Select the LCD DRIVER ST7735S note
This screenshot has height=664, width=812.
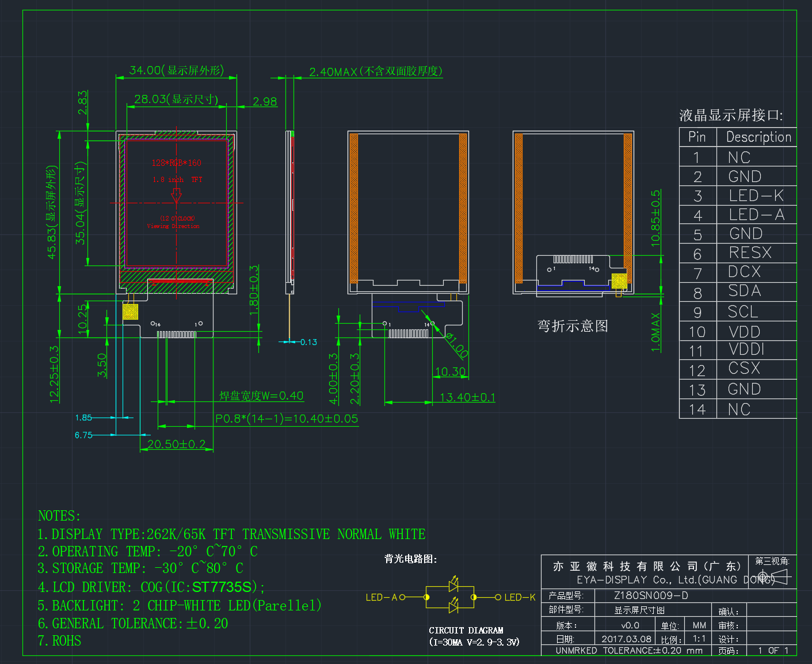(x=151, y=587)
